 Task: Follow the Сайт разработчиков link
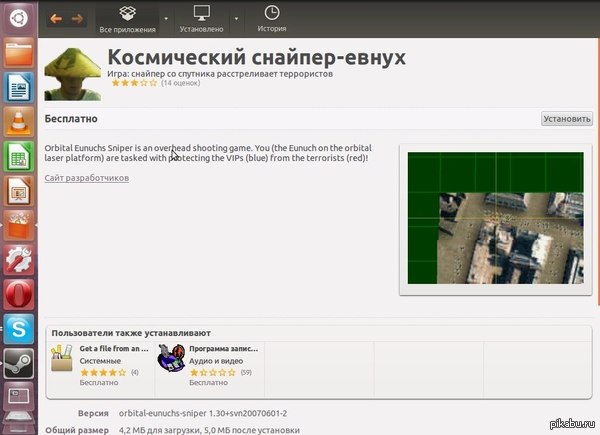tap(87, 178)
